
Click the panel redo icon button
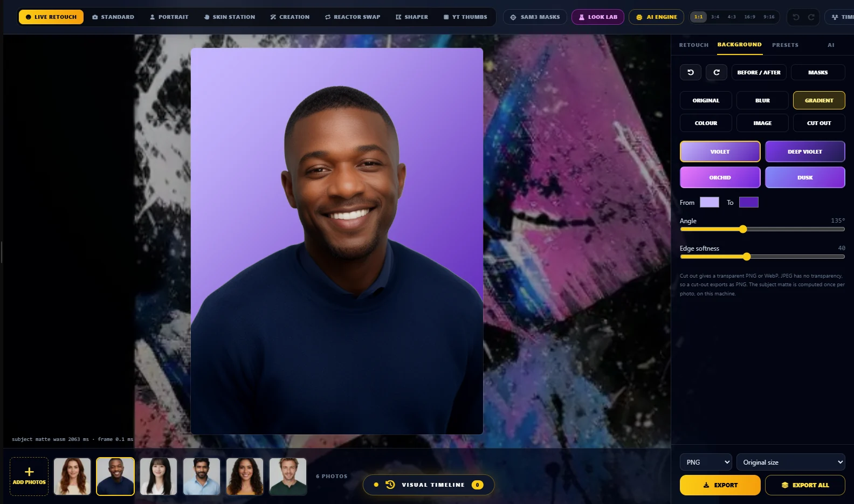tap(717, 72)
